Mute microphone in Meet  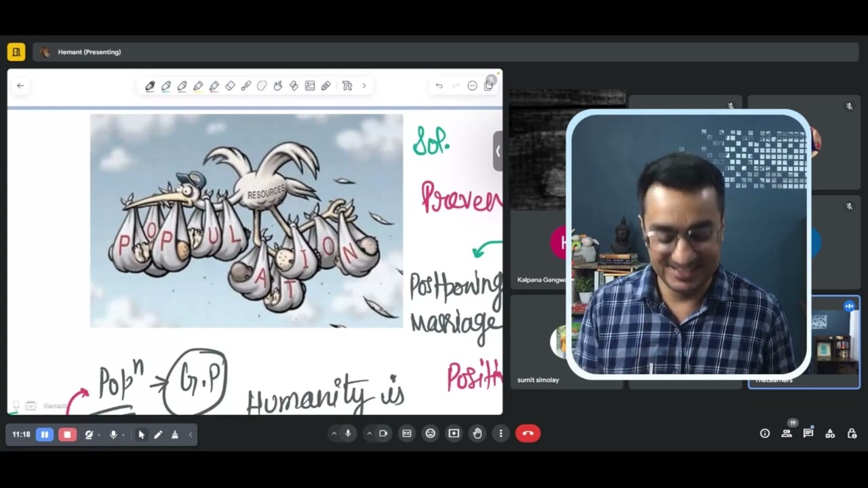(x=348, y=434)
